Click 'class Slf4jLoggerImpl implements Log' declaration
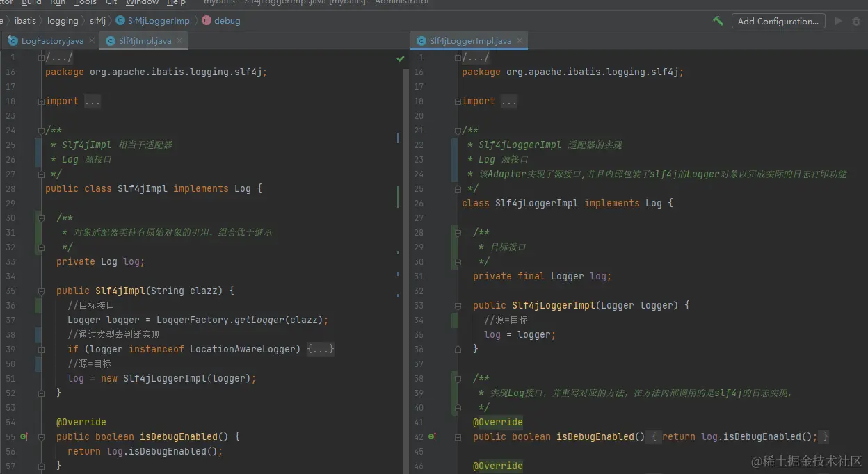The image size is (868, 474). pyautogui.click(x=562, y=203)
